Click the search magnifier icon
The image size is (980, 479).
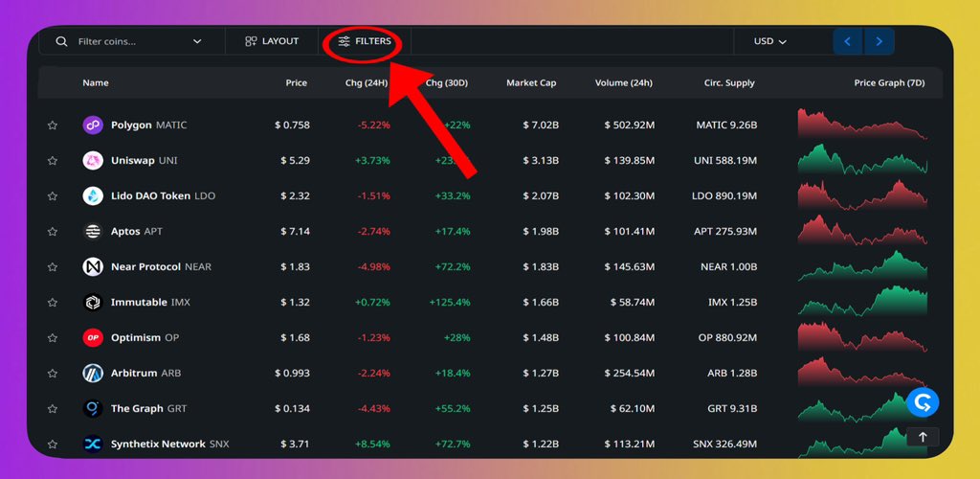point(61,41)
